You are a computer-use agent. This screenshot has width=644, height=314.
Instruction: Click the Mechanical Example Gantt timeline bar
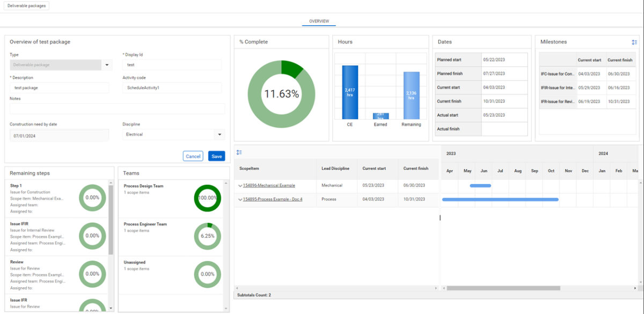tap(480, 186)
